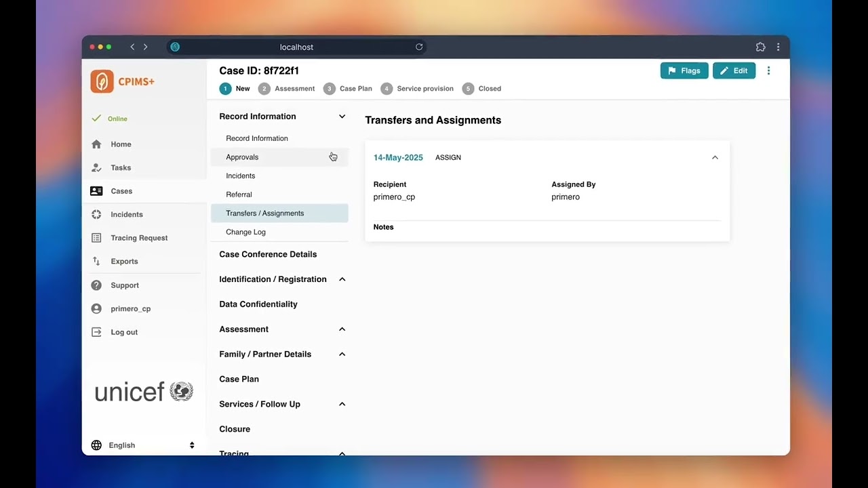Click the Exports arrows icon
Viewport: 868px width, 488px height.
pos(96,261)
